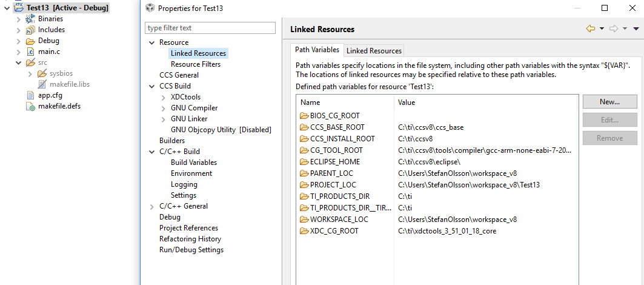
Task: Collapse the C/C++ Build category
Action: 152,152
